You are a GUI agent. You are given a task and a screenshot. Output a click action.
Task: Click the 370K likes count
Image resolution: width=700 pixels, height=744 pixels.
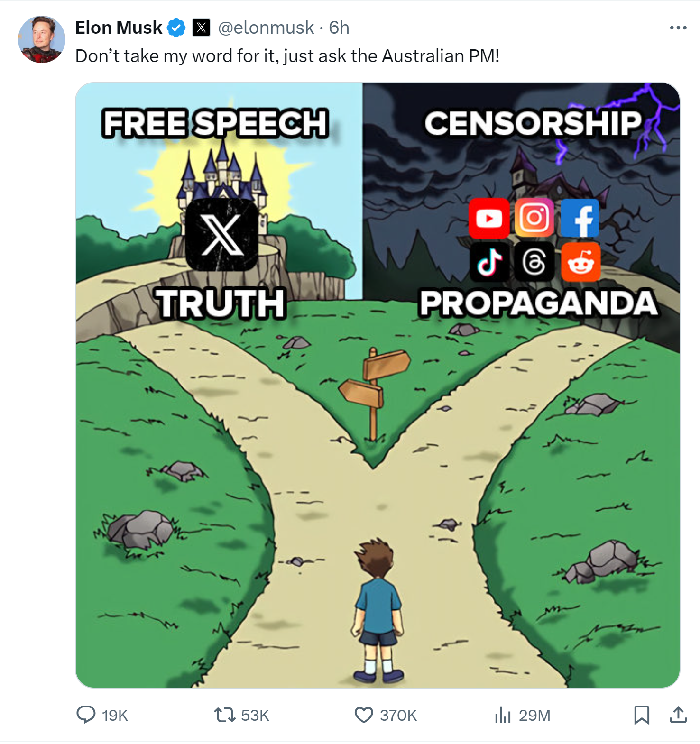point(398,715)
